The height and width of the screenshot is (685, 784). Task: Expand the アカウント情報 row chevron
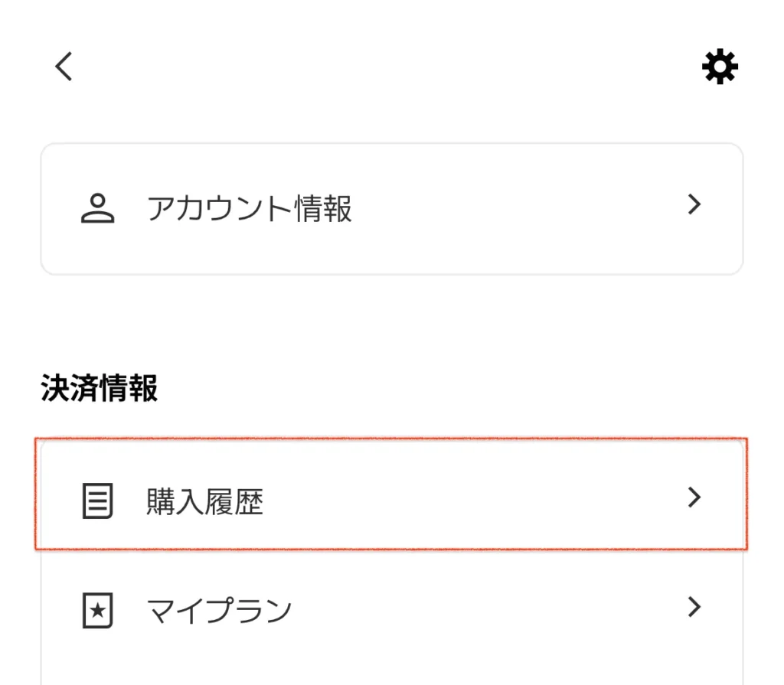[694, 204]
